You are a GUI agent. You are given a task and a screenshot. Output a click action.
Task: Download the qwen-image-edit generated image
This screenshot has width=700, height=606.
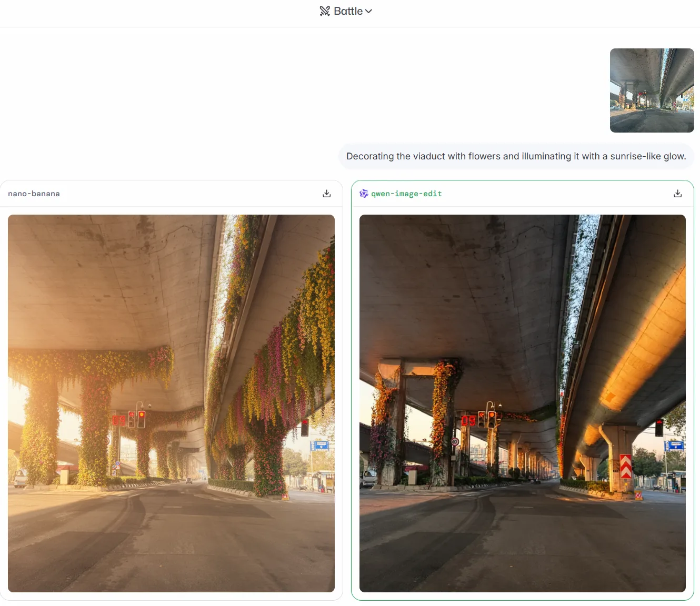point(677,194)
